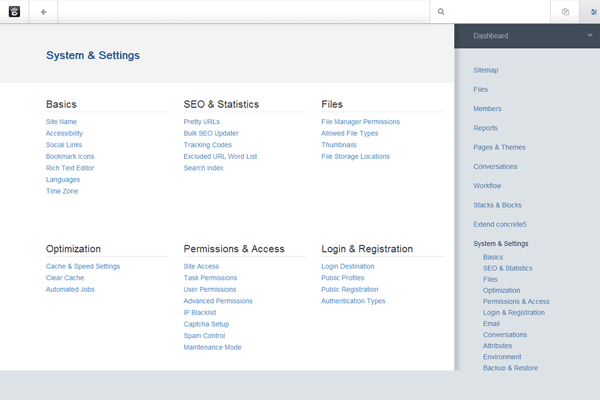Select Stacks & Blocks in sidebar
Viewport: 600px width, 400px height.
pyautogui.click(x=498, y=204)
